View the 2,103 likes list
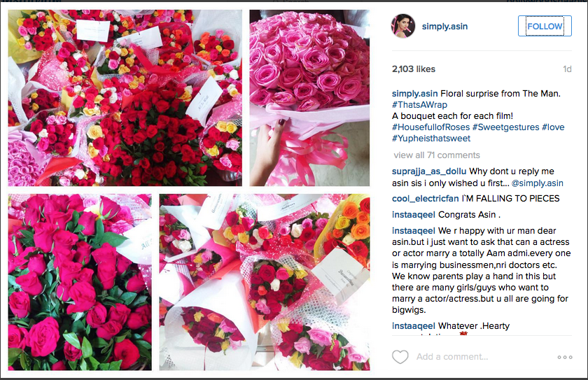 (x=414, y=69)
